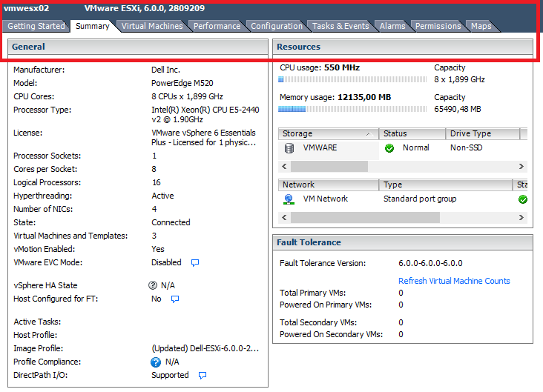The width and height of the screenshot is (543, 392).
Task: Click the DirectPath I/O info bubble icon
Action: click(203, 376)
